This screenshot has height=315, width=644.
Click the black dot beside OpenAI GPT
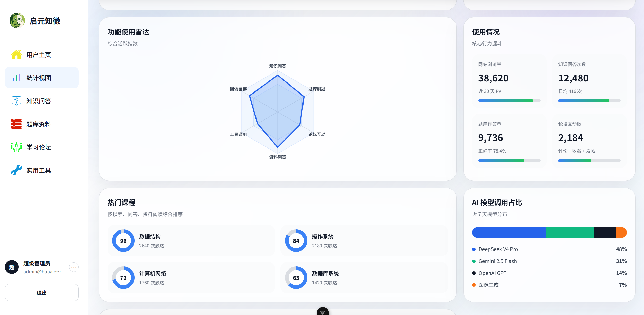click(x=474, y=273)
